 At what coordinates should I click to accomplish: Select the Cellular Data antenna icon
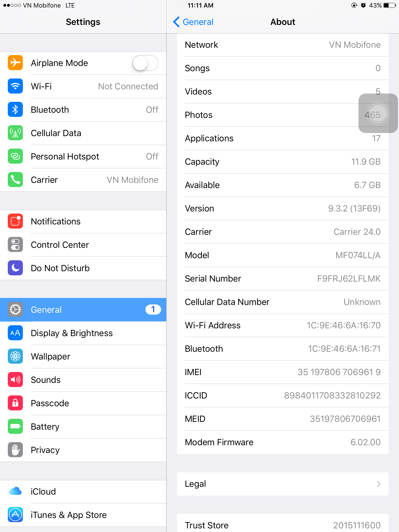pos(15,133)
